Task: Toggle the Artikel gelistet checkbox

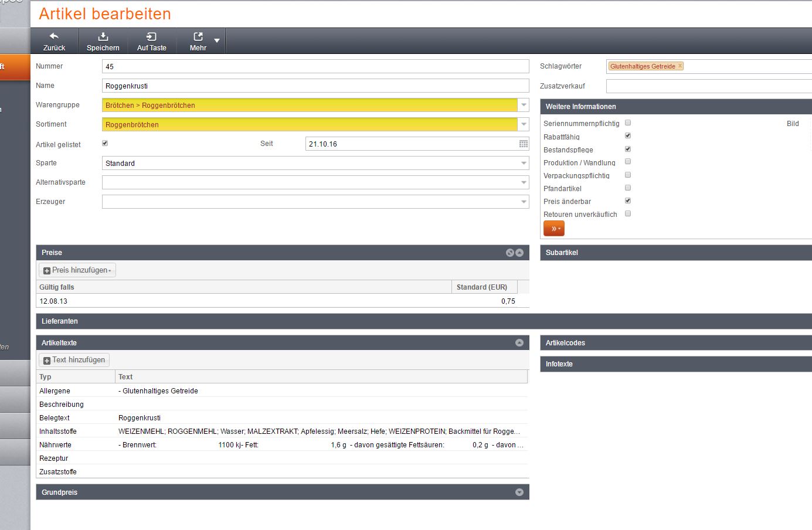Action: click(105, 143)
